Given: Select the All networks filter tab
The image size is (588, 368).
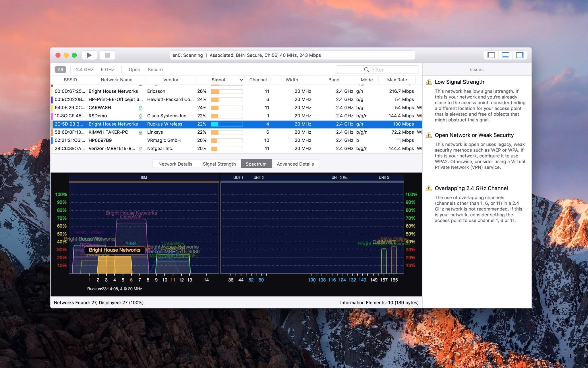Looking at the screenshot, I should point(61,70).
